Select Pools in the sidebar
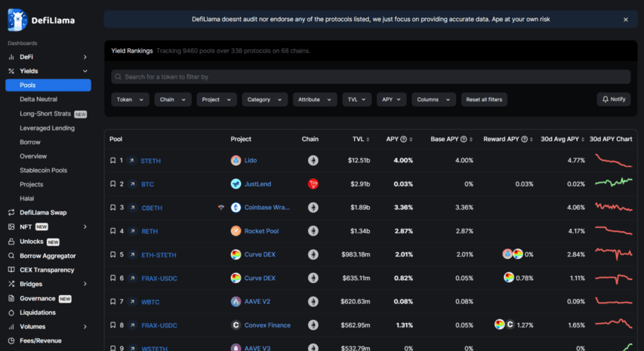The height and width of the screenshot is (351, 644). click(x=48, y=85)
